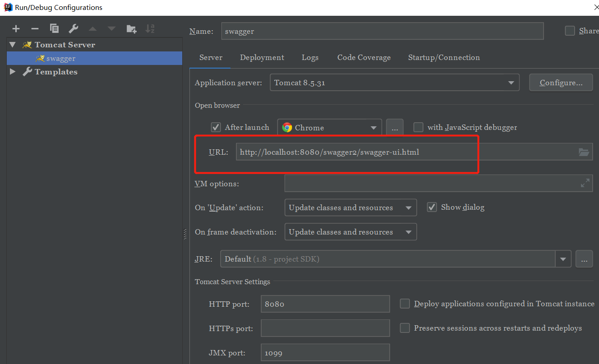Move configuration down with the arrow icon
Image resolution: width=599 pixels, height=364 pixels.
[111, 29]
